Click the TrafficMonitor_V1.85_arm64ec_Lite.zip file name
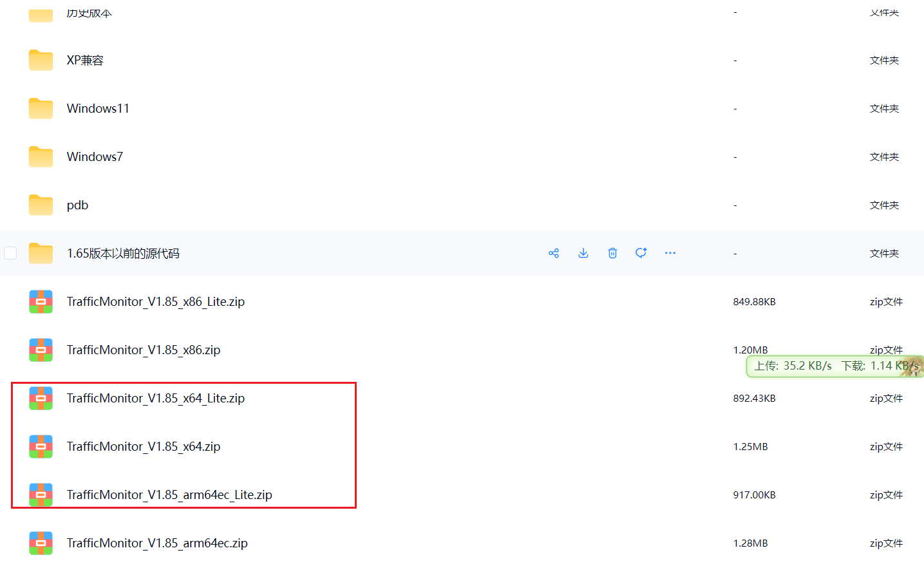The image size is (924, 575). point(169,495)
